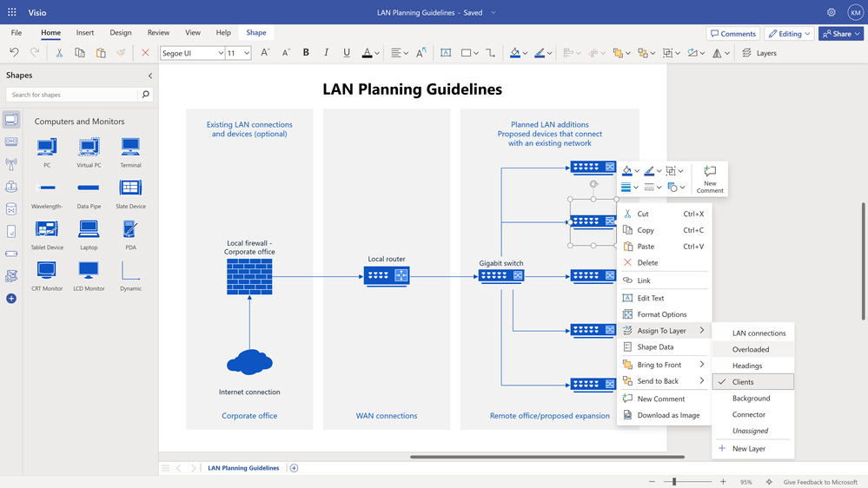Toggle Bold formatting
Image resolution: width=868 pixels, height=488 pixels.
[x=306, y=53]
